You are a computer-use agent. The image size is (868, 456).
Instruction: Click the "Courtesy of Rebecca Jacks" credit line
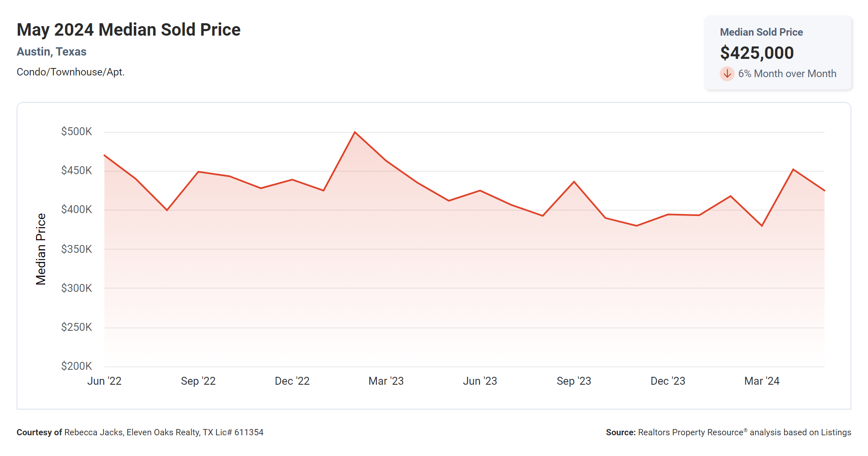click(140, 432)
